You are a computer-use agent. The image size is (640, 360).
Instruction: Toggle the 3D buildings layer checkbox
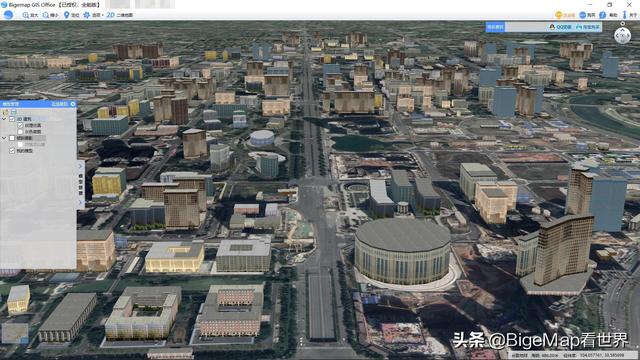pyautogui.click(x=12, y=119)
